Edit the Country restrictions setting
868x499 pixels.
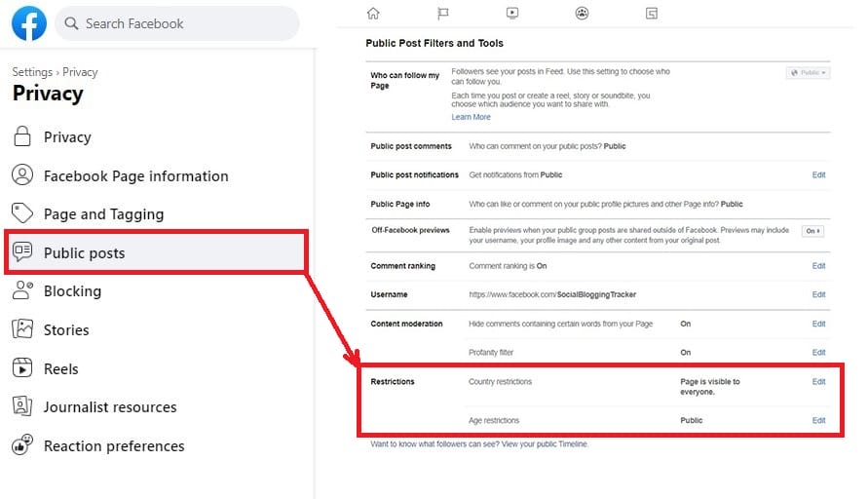pyautogui.click(x=818, y=382)
